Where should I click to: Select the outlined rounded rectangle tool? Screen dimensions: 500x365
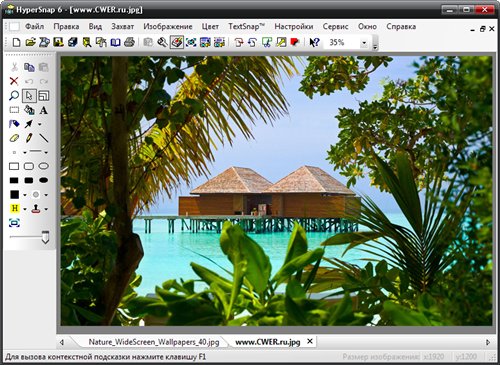[x=29, y=166]
